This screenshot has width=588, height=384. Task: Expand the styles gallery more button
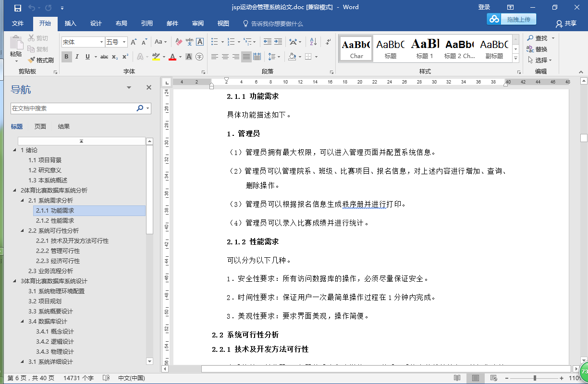(x=515, y=58)
